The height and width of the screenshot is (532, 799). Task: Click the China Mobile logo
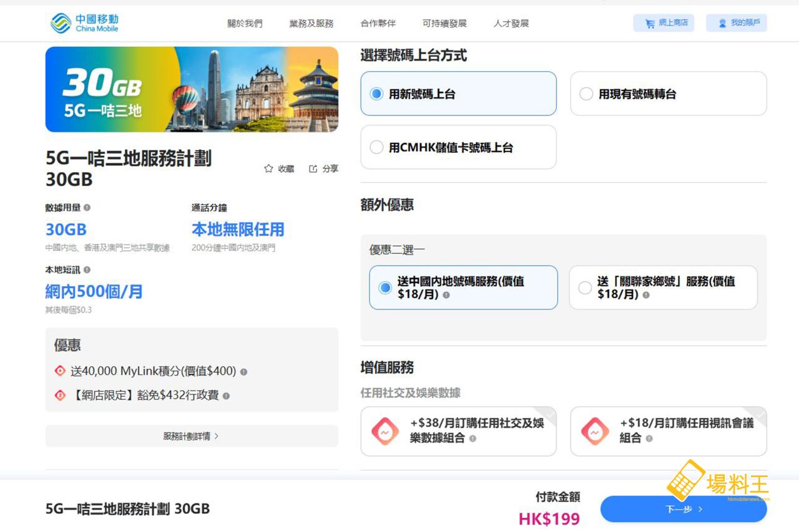click(84, 23)
